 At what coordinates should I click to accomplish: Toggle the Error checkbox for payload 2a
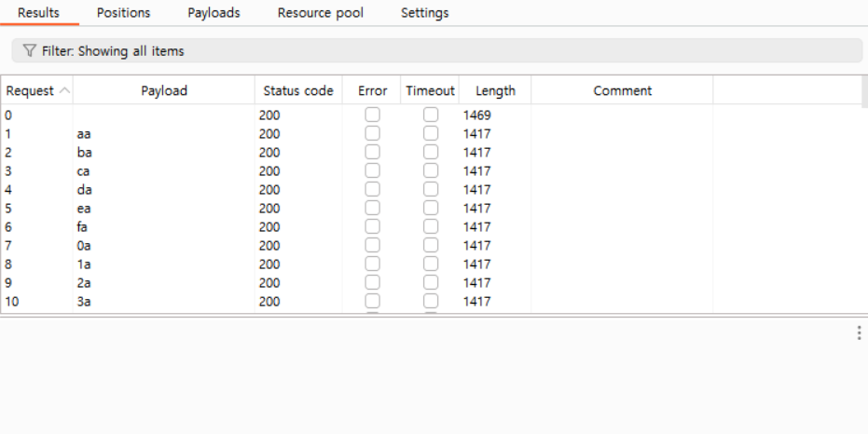tap(373, 282)
